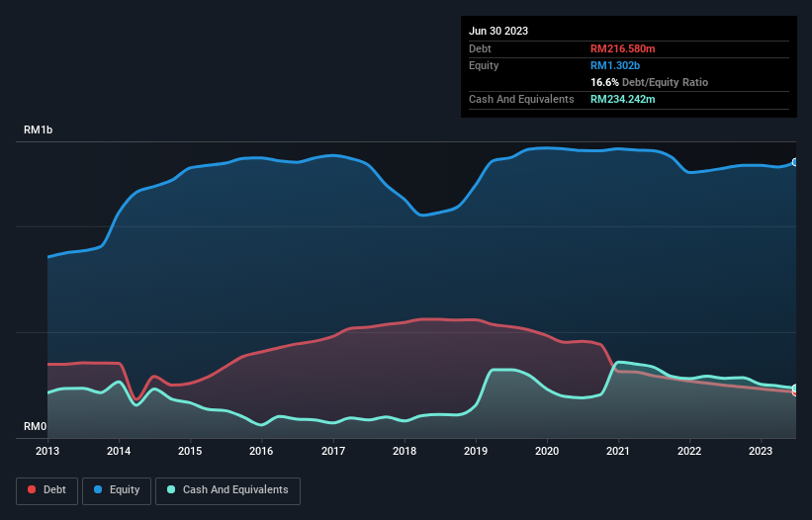Screen dimensions: 812x520
Task: Select the 2020 x-axis year label
Action: 547,452
